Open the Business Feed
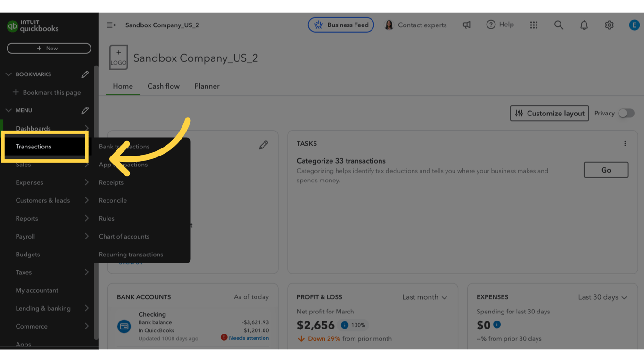644x362 pixels. pyautogui.click(x=341, y=25)
